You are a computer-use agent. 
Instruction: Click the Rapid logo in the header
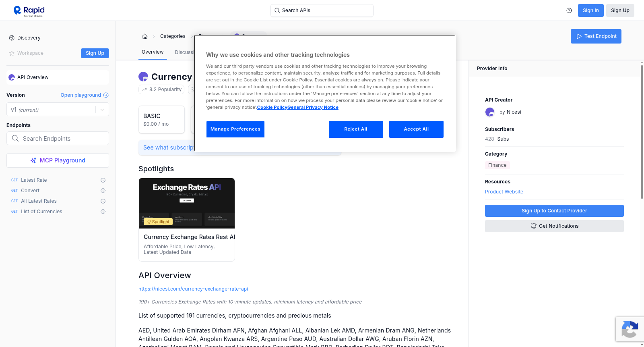click(29, 11)
